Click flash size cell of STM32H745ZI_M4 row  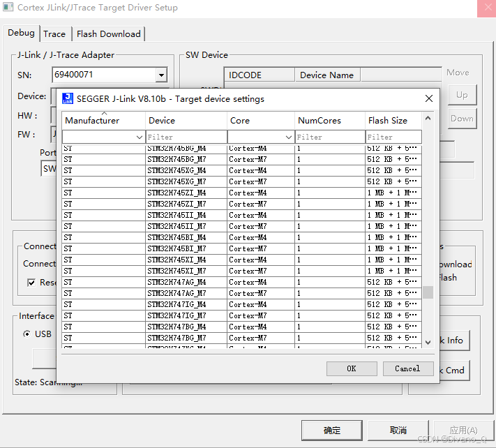tap(394, 193)
